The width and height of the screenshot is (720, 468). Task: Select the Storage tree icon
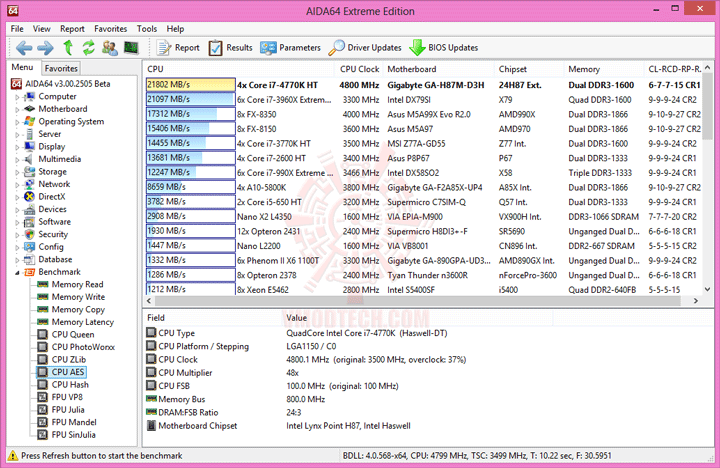click(x=29, y=172)
